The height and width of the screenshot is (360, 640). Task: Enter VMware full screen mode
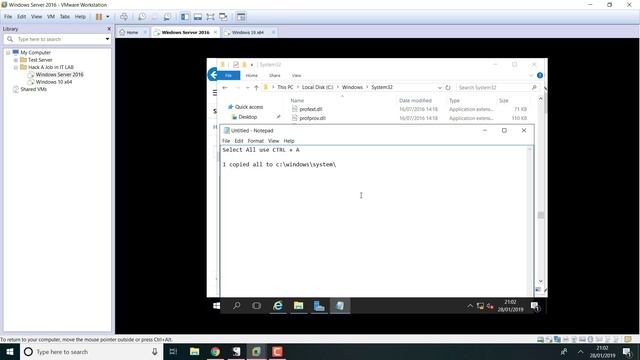pyautogui.click(x=210, y=17)
